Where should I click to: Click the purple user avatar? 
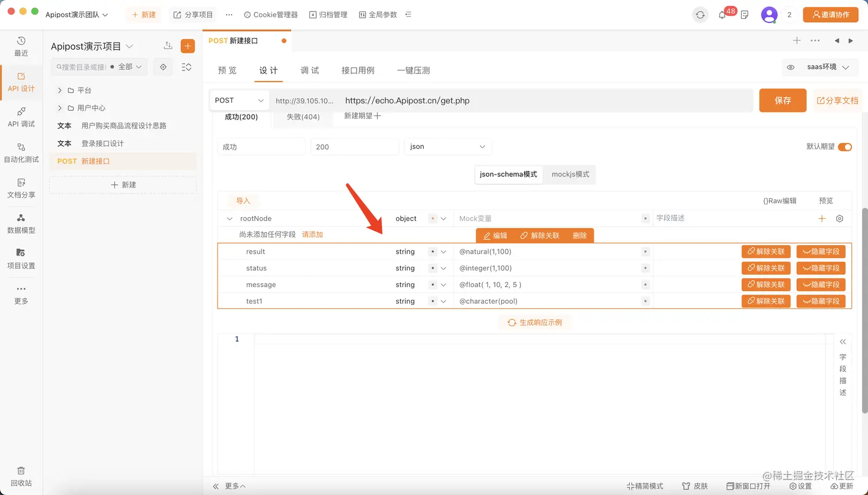point(769,15)
